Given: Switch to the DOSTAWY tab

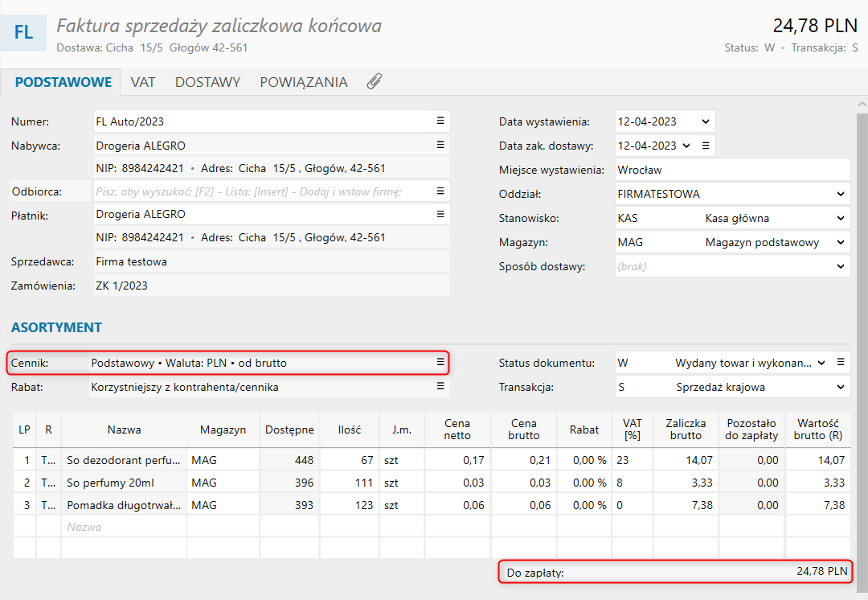Looking at the screenshot, I should [207, 82].
